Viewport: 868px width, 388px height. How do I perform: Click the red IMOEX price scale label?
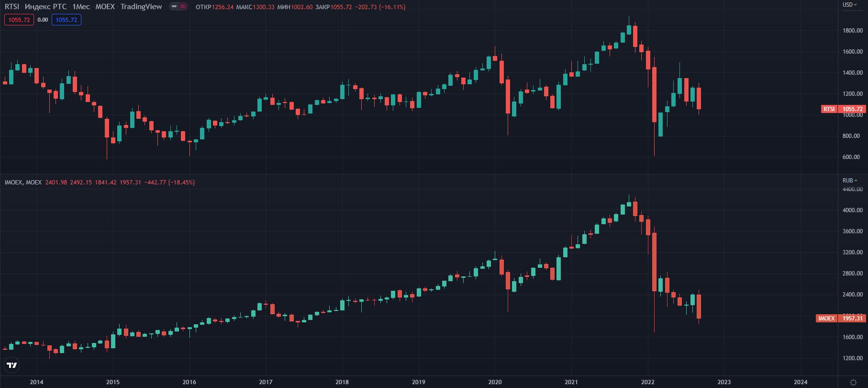pos(826,319)
